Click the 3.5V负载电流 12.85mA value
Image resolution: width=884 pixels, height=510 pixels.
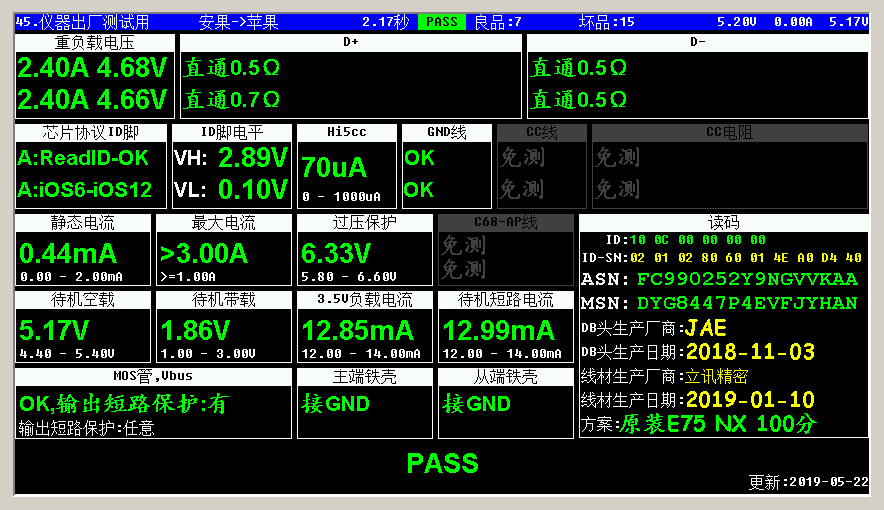click(x=357, y=330)
